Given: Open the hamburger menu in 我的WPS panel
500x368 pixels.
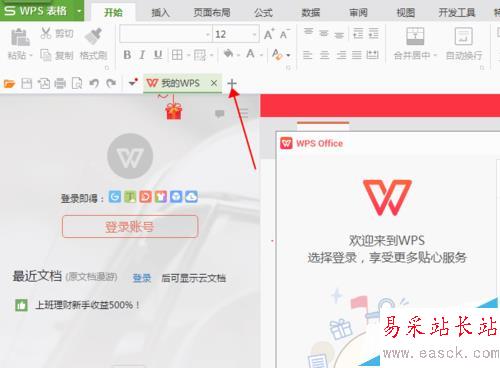Looking at the screenshot, I should click(244, 113).
